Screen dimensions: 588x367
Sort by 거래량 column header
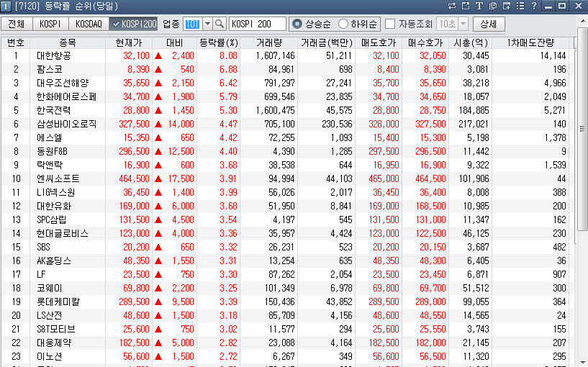click(269, 42)
